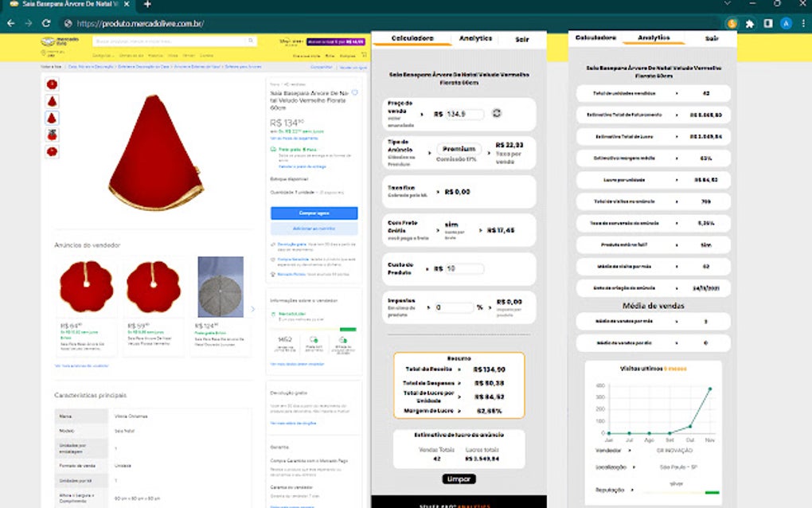The width and height of the screenshot is (812, 508).
Task: Open the shopping cart icon in header
Action: point(364,55)
